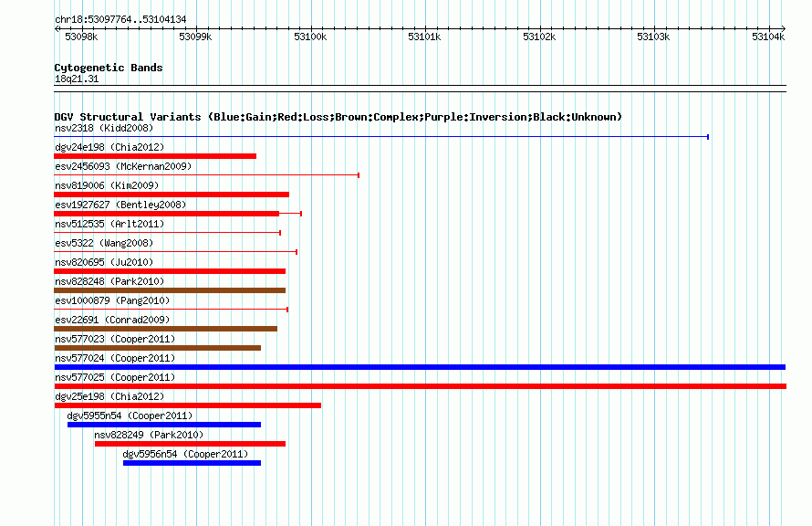
Task: Click the 53098k ruler tick label
Action: (x=81, y=37)
